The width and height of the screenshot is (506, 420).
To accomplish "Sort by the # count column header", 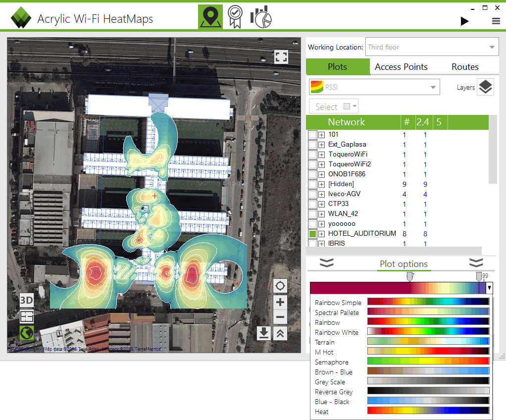I will [x=407, y=122].
